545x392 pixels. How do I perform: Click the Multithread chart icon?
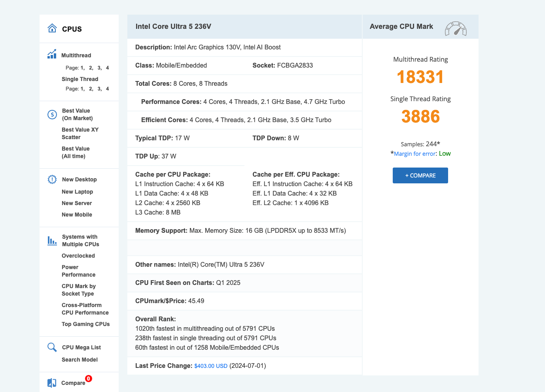52,55
